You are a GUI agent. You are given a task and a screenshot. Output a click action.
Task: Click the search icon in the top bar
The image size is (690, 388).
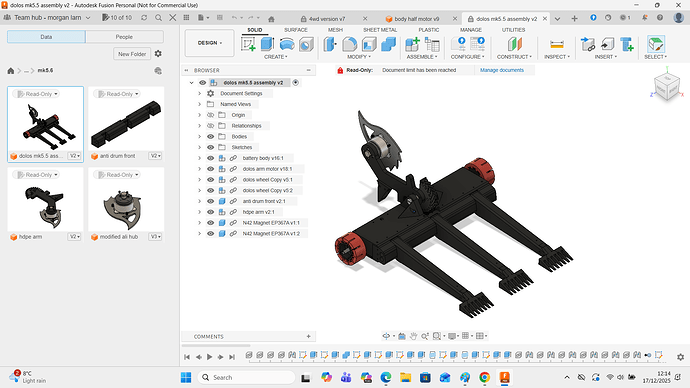click(x=158, y=18)
